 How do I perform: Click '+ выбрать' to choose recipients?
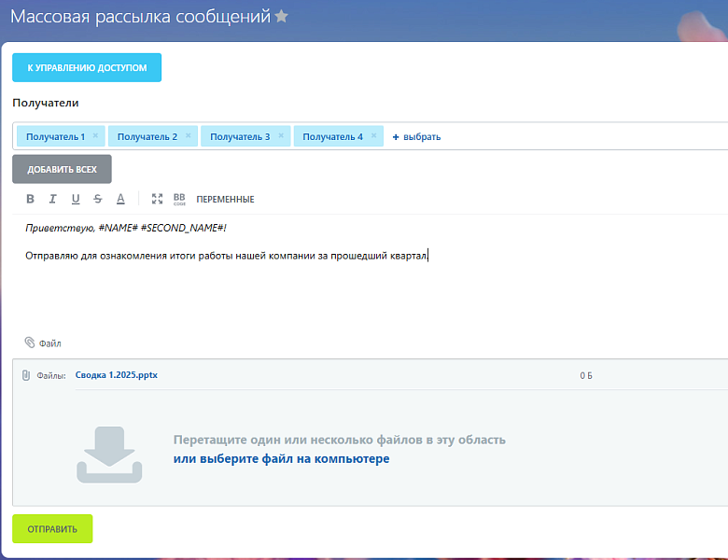[x=416, y=136]
